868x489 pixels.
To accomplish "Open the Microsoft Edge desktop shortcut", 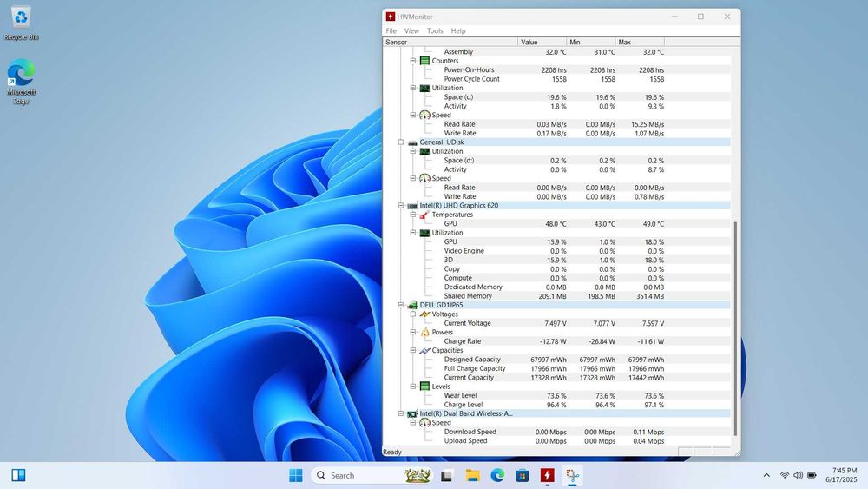I will click(x=21, y=82).
